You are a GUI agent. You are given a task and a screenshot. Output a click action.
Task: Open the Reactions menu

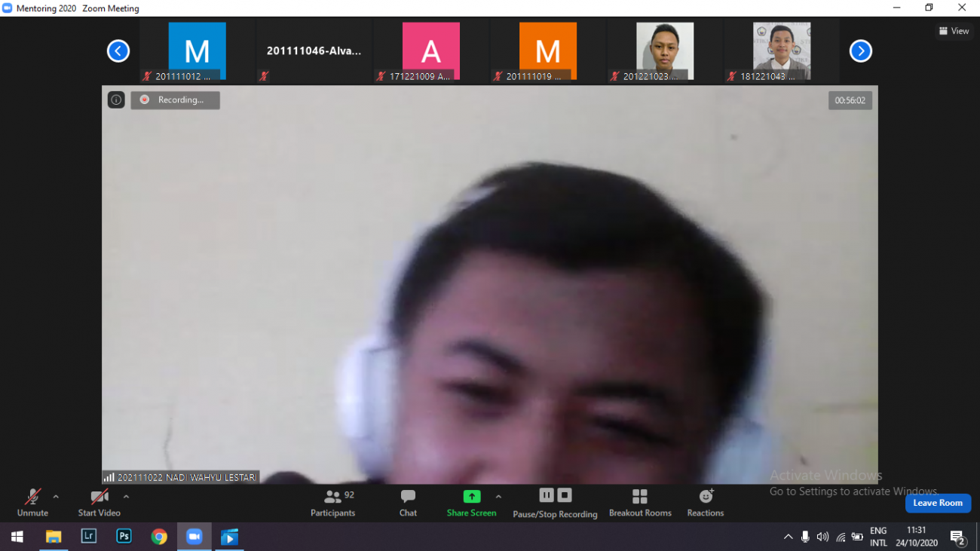click(x=705, y=503)
